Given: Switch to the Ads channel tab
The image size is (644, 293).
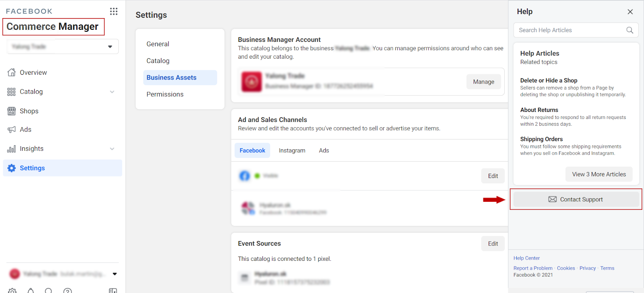Looking at the screenshot, I should 324,150.
